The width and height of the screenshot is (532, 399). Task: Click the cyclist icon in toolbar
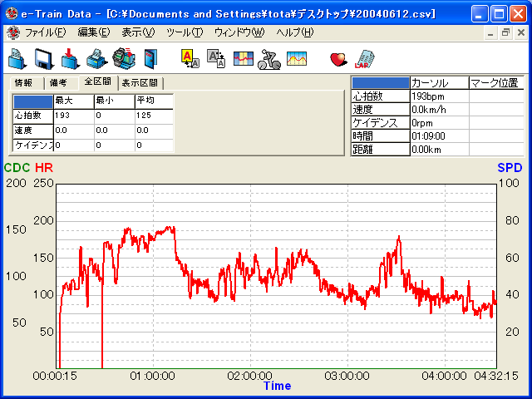268,58
